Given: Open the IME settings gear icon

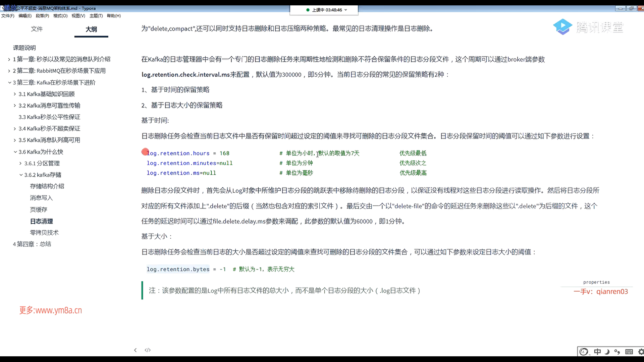Looking at the screenshot, I should [x=641, y=352].
